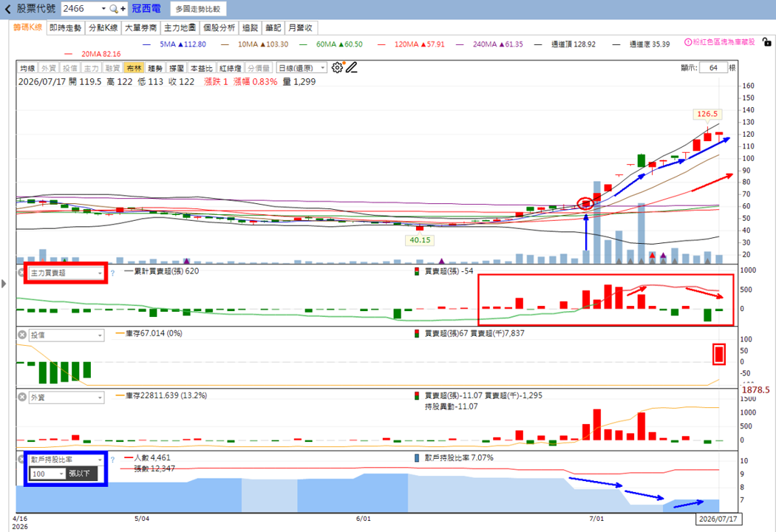Switch to the 即時走勢 tab
Viewport: 776px width, 532px height.
tap(65, 28)
